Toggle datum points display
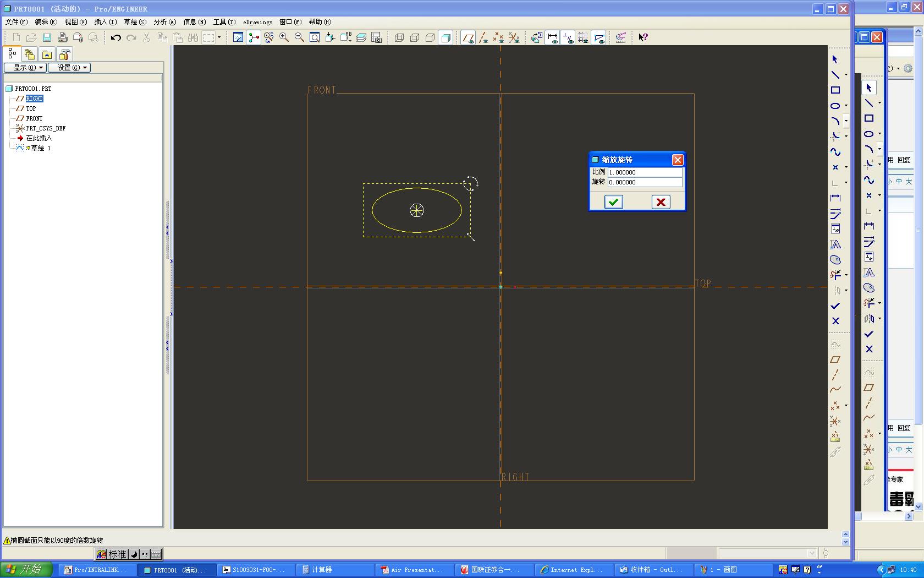 pos(499,37)
